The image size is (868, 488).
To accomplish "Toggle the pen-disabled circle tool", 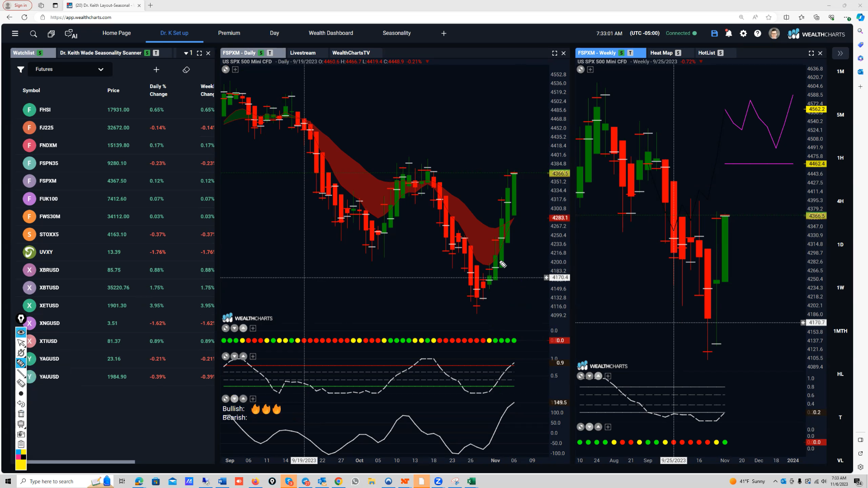I will coord(21,353).
